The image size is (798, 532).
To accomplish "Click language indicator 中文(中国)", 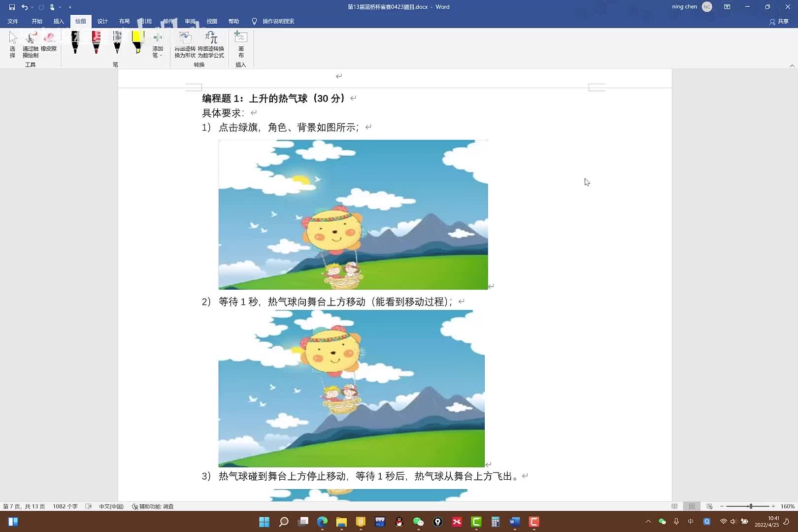I will (x=111, y=506).
